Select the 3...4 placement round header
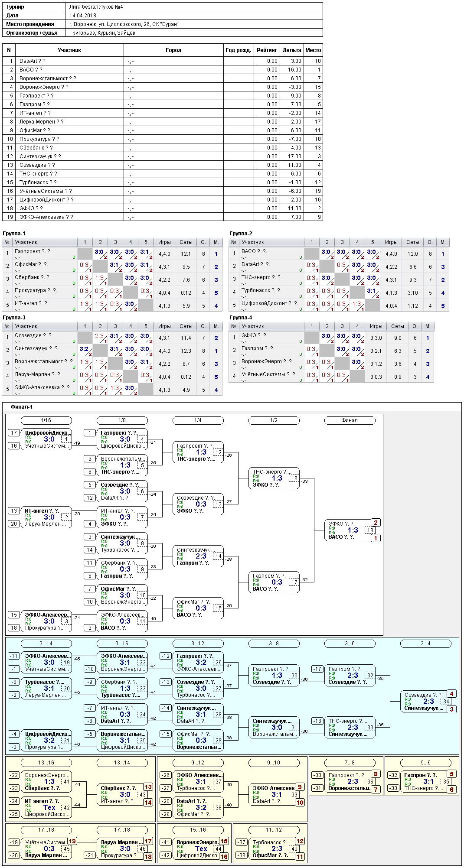464x868 pixels. pos(425,644)
